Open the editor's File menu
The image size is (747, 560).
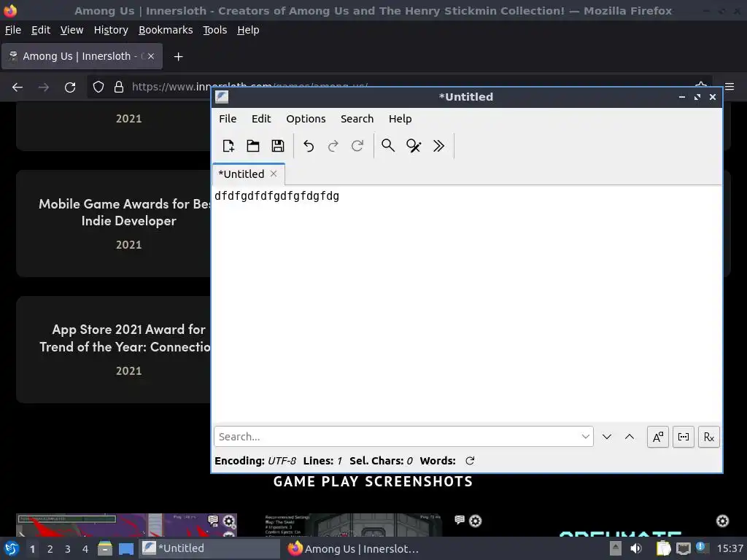pos(228,119)
